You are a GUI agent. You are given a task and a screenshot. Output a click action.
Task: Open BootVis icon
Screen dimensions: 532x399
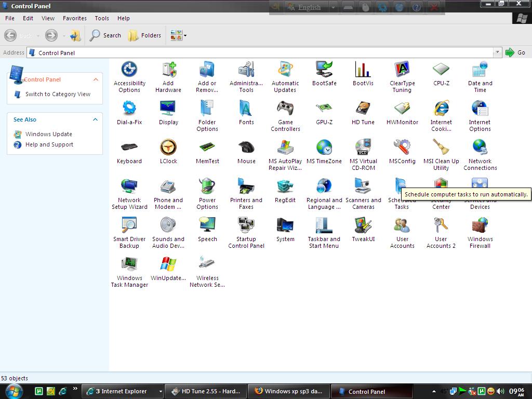click(363, 70)
